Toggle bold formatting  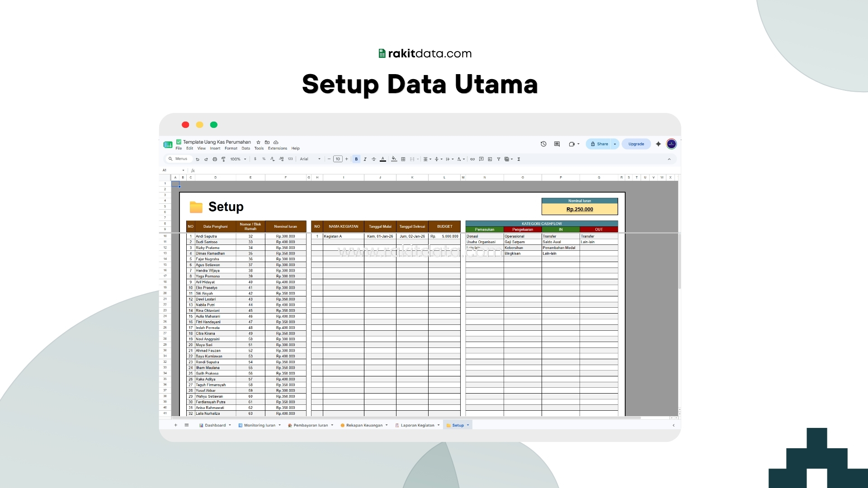(356, 159)
